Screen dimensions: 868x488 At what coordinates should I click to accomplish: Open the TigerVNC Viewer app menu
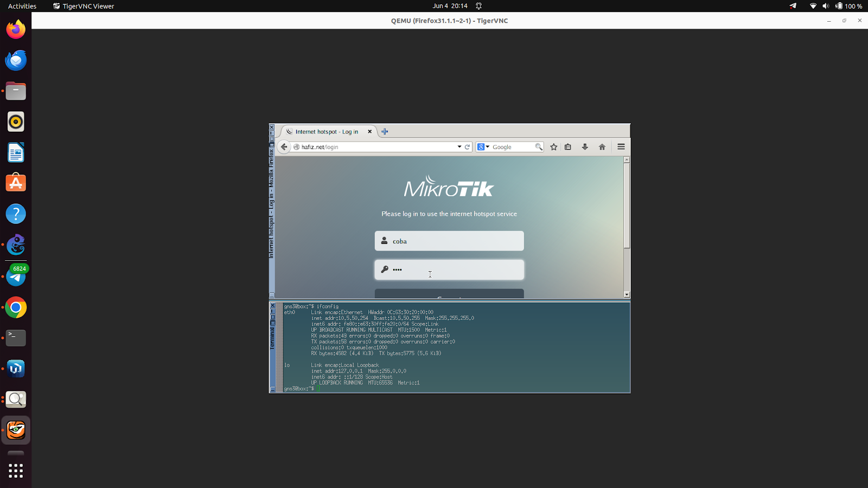click(84, 6)
